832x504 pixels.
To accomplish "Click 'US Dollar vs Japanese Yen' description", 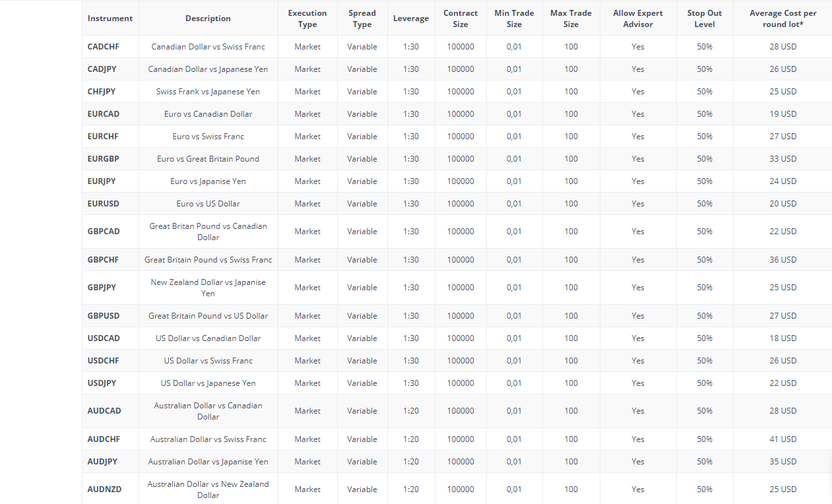I will pyautogui.click(x=208, y=383).
